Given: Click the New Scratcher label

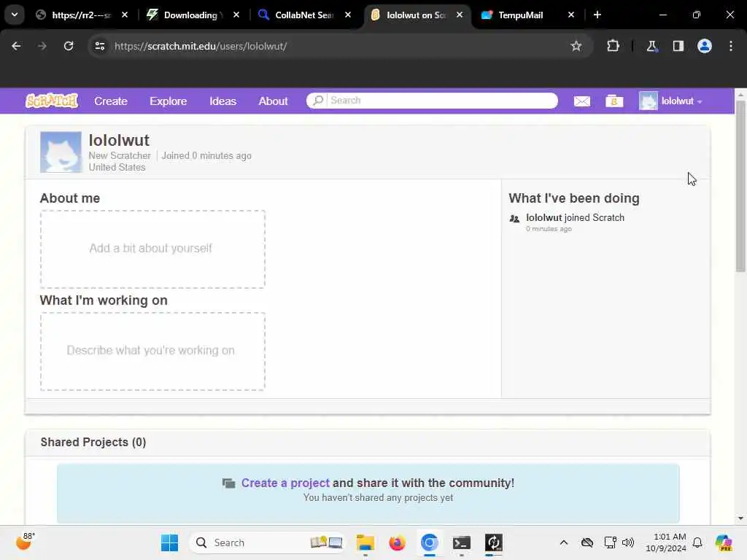Looking at the screenshot, I should click(120, 156).
